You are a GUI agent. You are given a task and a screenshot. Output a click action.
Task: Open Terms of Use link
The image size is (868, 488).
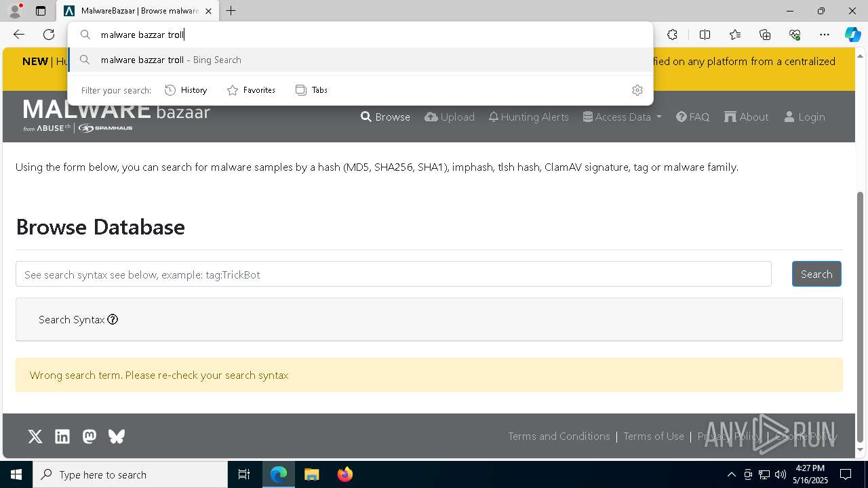pyautogui.click(x=654, y=436)
